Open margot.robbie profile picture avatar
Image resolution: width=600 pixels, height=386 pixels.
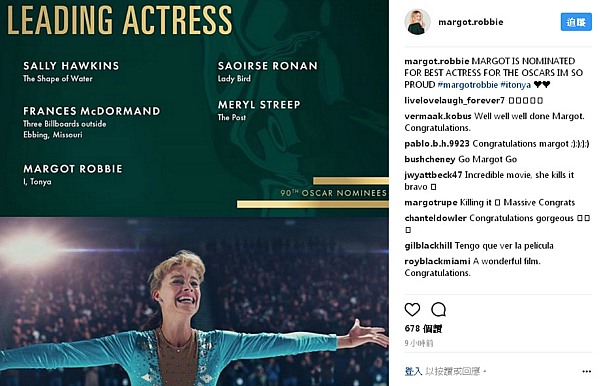click(x=417, y=22)
